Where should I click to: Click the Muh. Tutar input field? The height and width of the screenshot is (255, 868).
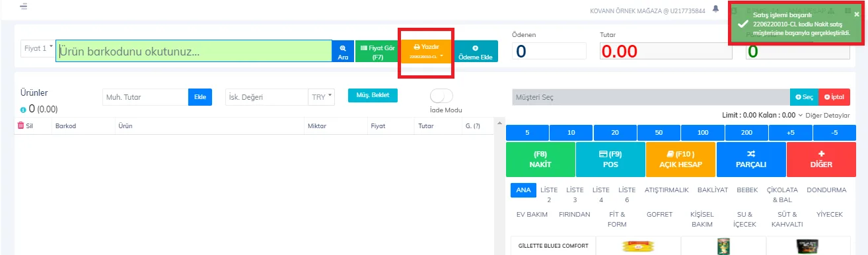pyautogui.click(x=145, y=97)
